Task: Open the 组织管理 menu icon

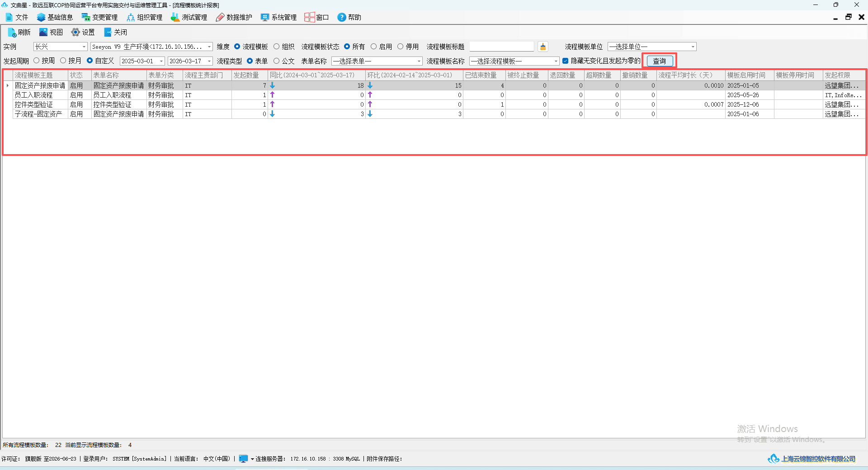Action: 131,17
